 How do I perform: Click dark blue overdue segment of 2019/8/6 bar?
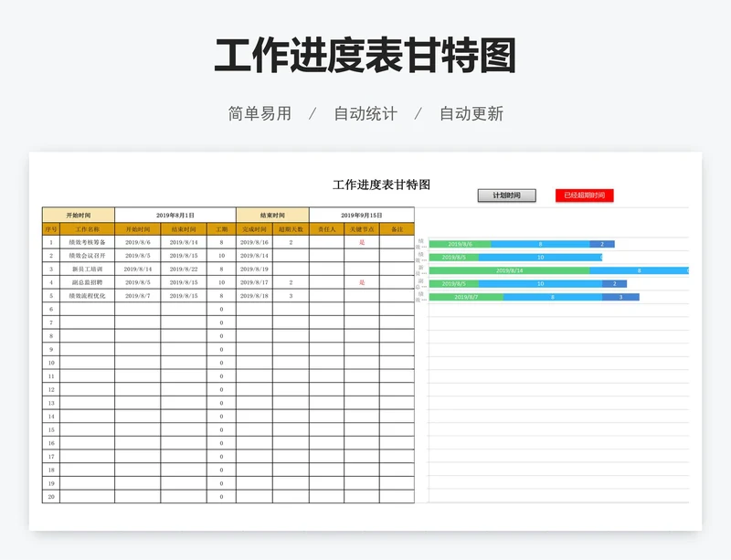pyautogui.click(x=602, y=244)
